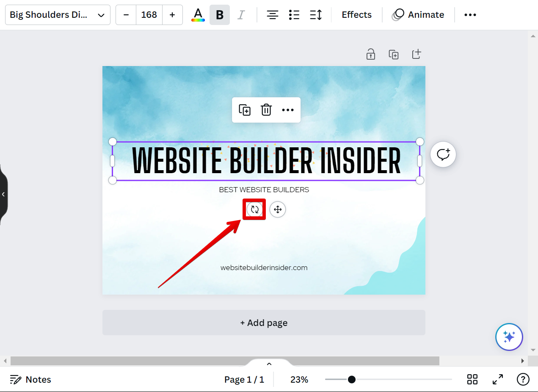Image resolution: width=538 pixels, height=392 pixels.
Task: Open the toolbar's more options menu
Action: 470,15
